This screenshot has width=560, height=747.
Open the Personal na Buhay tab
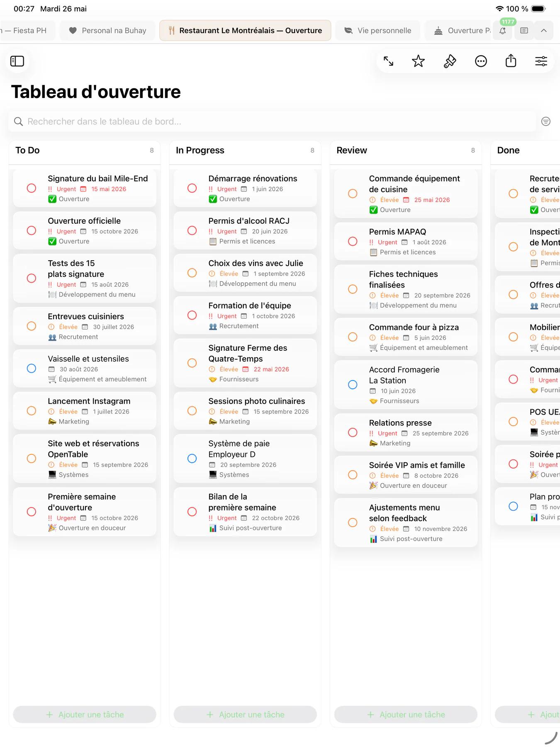[x=107, y=31]
